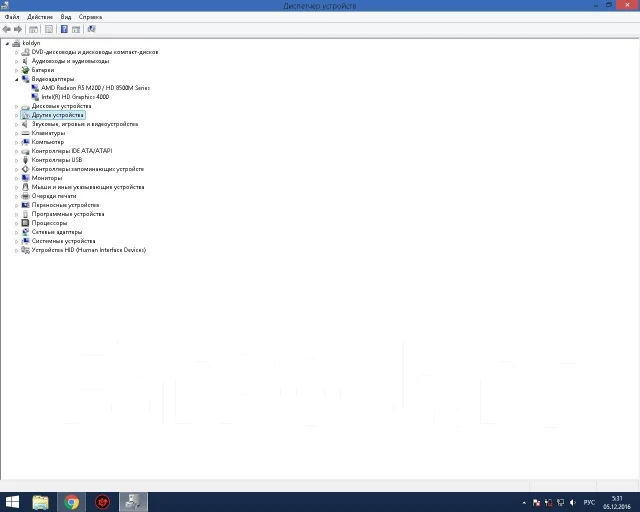The width and height of the screenshot is (640, 512).
Task: Select the Мониторы label
Action: pos(47,178)
